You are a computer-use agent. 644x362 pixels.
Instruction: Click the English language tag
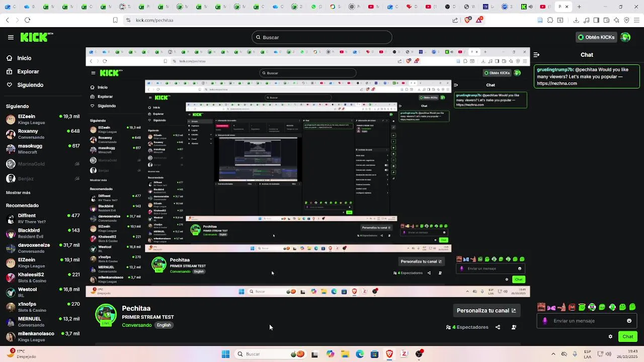[x=164, y=325]
